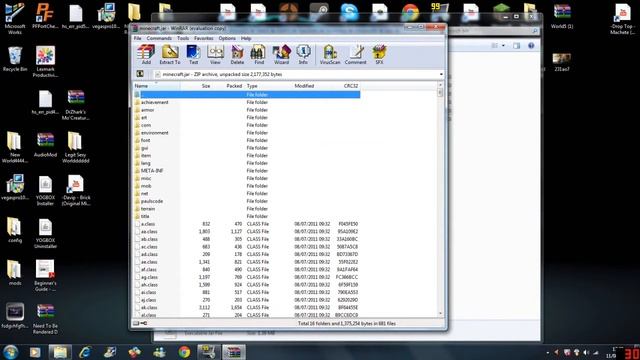Select the Beginner's Guide desktop file
Screen dimensions: 640x360
45,276
